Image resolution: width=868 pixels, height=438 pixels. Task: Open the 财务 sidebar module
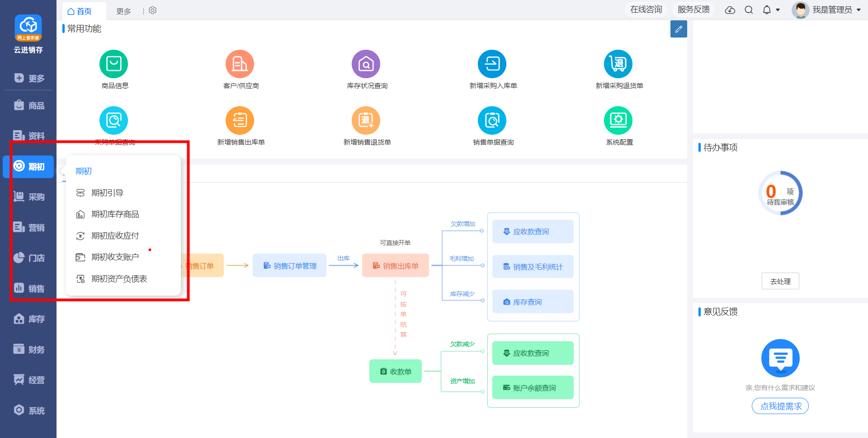click(x=28, y=349)
